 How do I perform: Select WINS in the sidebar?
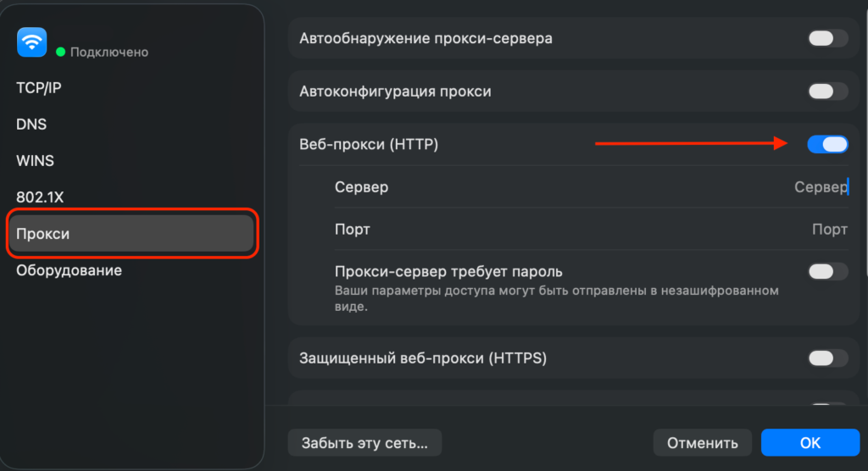pyautogui.click(x=35, y=160)
